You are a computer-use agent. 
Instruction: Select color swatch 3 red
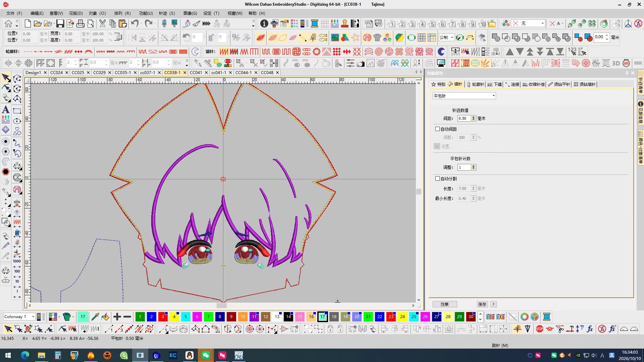pos(163,316)
